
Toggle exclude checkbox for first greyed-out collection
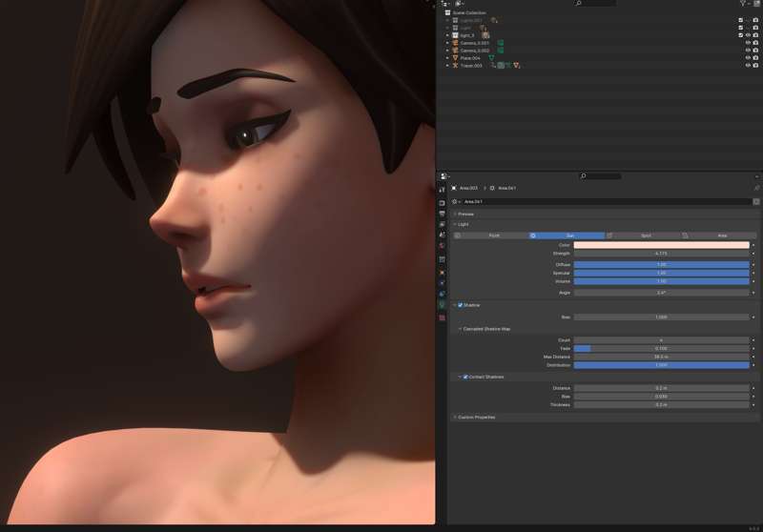pos(741,20)
